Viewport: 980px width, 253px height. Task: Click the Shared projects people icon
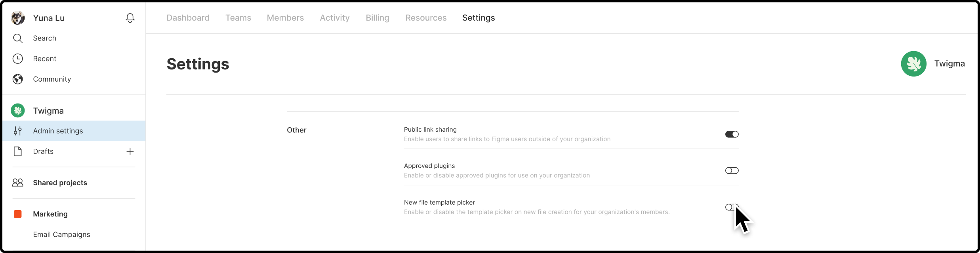pos(17,182)
